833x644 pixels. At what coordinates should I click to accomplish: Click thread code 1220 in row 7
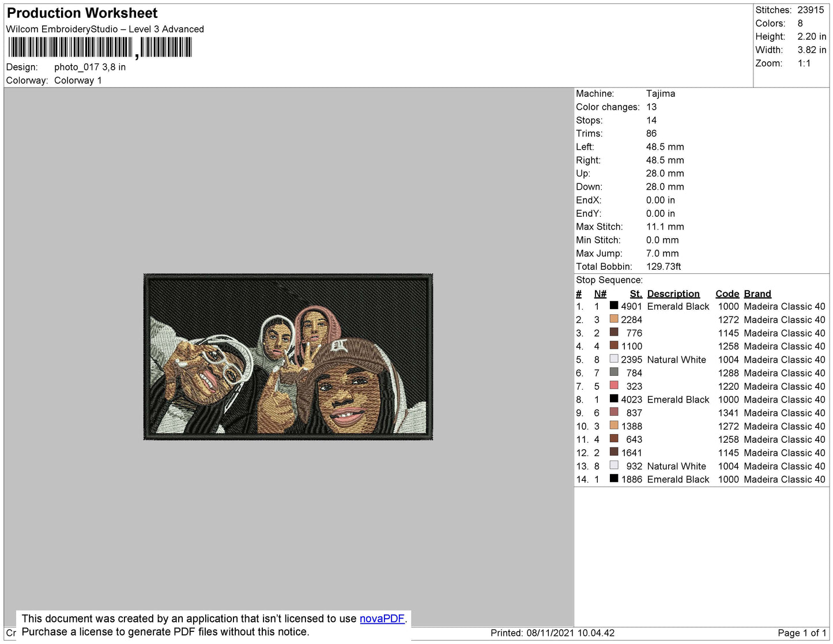tap(728, 386)
